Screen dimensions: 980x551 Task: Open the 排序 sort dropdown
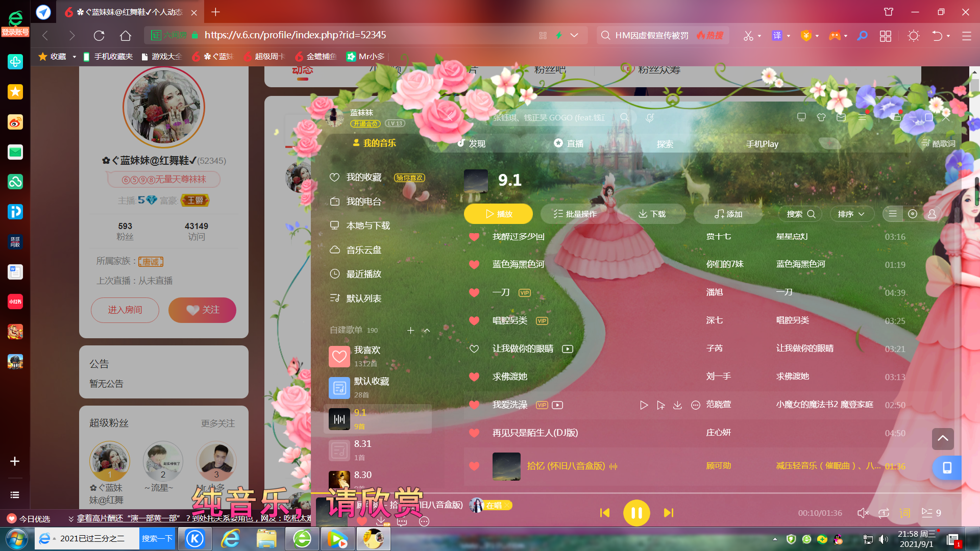[x=851, y=214]
